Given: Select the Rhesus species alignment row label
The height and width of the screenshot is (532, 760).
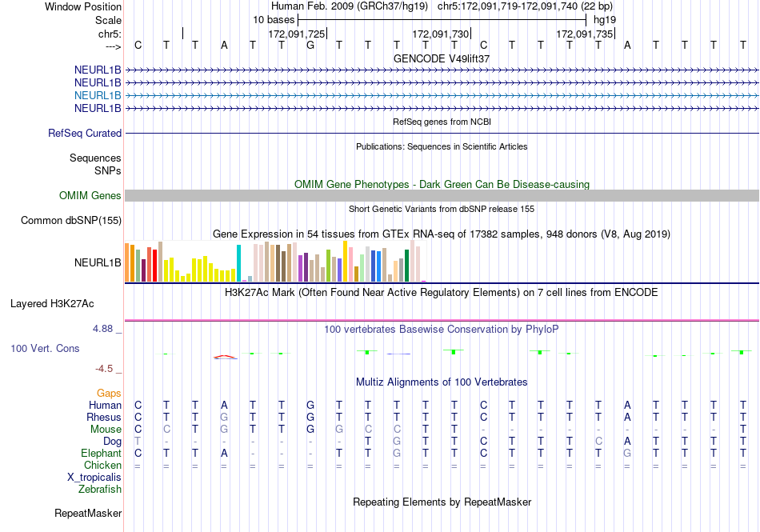Looking at the screenshot, I should 104,417.
